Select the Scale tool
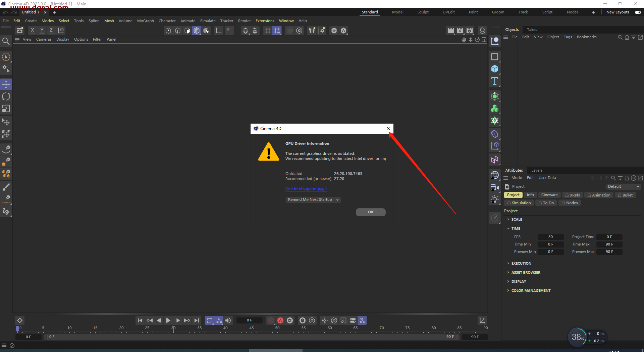644x352 pixels. [x=6, y=108]
